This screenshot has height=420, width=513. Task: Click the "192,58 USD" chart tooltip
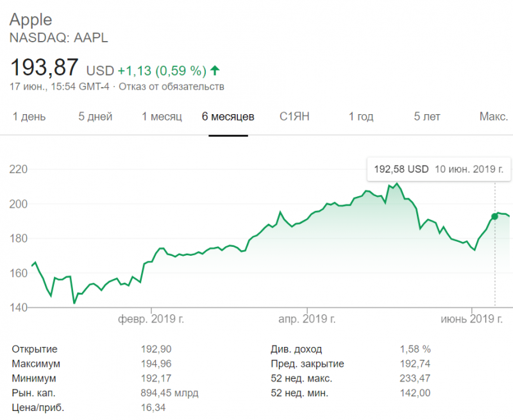[x=439, y=169]
